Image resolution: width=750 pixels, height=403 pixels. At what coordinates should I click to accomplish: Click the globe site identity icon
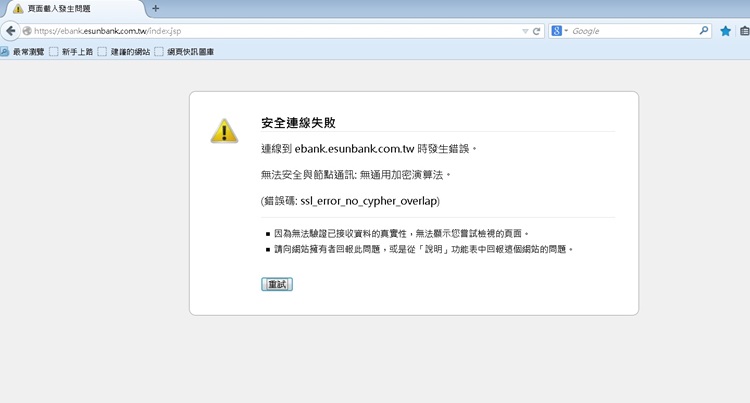coord(27,31)
